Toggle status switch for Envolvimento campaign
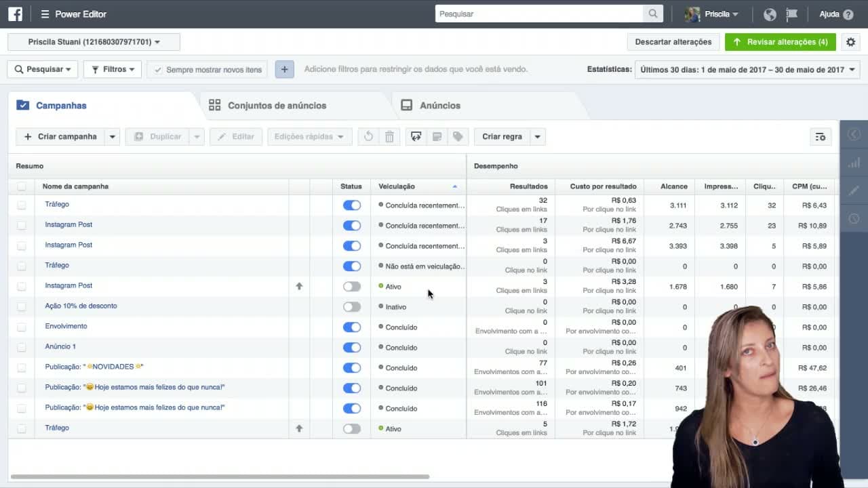The image size is (868, 488). tap(352, 327)
